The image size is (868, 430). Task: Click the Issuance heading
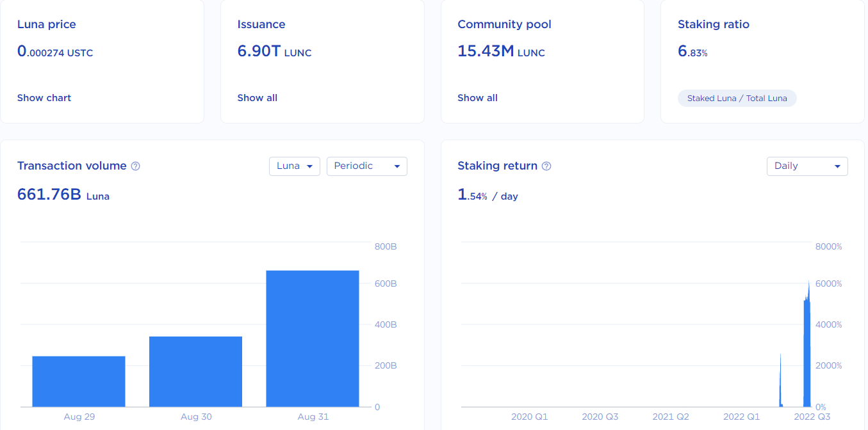point(261,24)
